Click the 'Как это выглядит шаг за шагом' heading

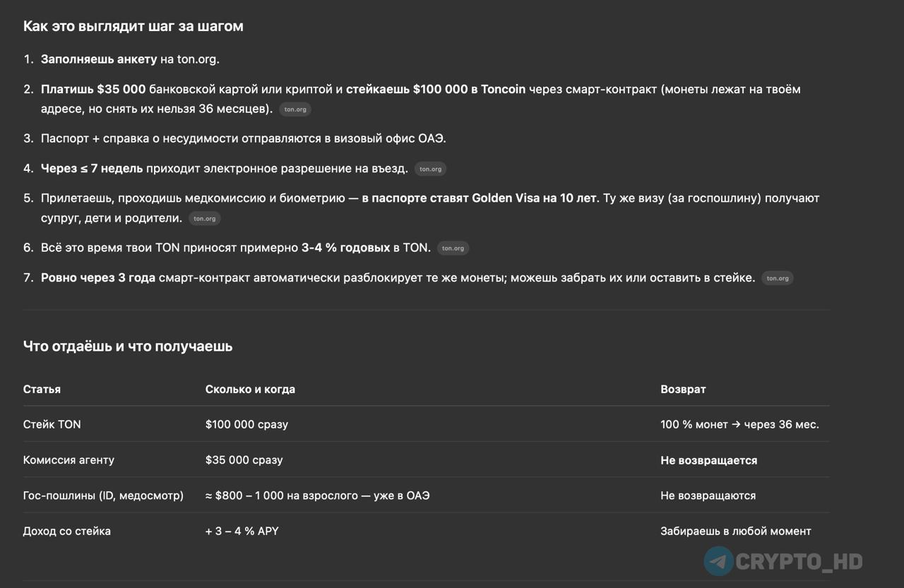[x=133, y=26]
